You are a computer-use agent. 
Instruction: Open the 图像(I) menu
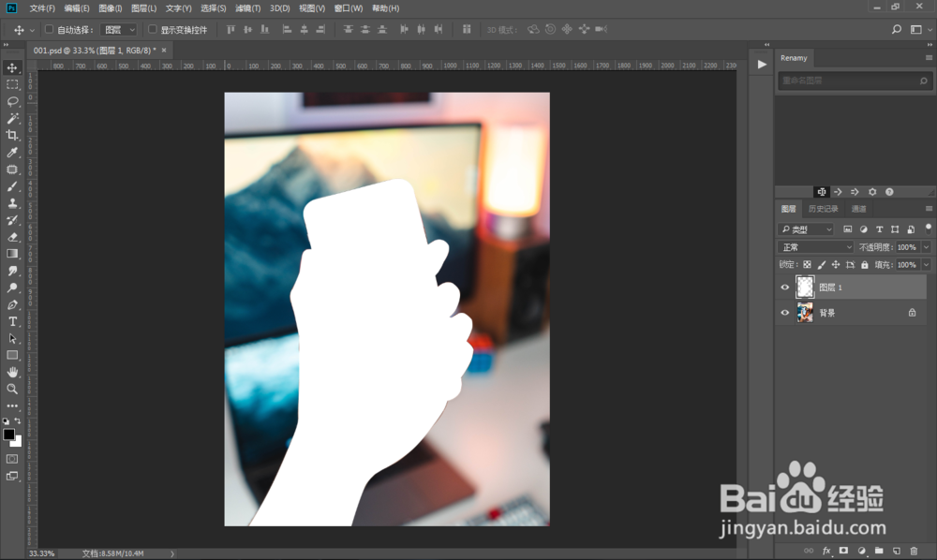(x=110, y=8)
